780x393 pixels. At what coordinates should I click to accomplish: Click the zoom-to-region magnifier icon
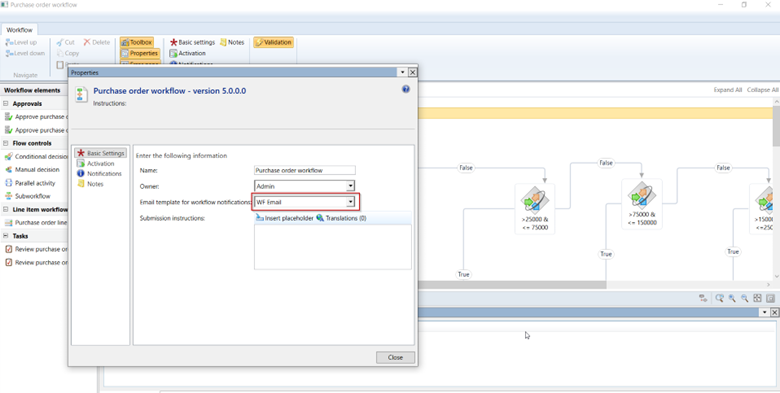tap(719, 298)
